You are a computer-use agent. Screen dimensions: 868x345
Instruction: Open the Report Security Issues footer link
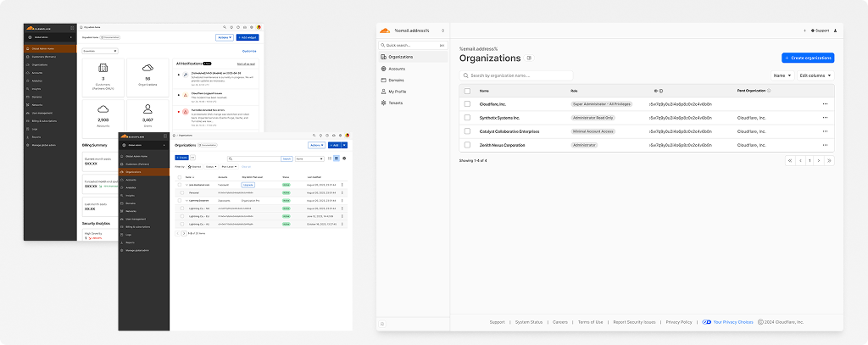tap(634, 322)
